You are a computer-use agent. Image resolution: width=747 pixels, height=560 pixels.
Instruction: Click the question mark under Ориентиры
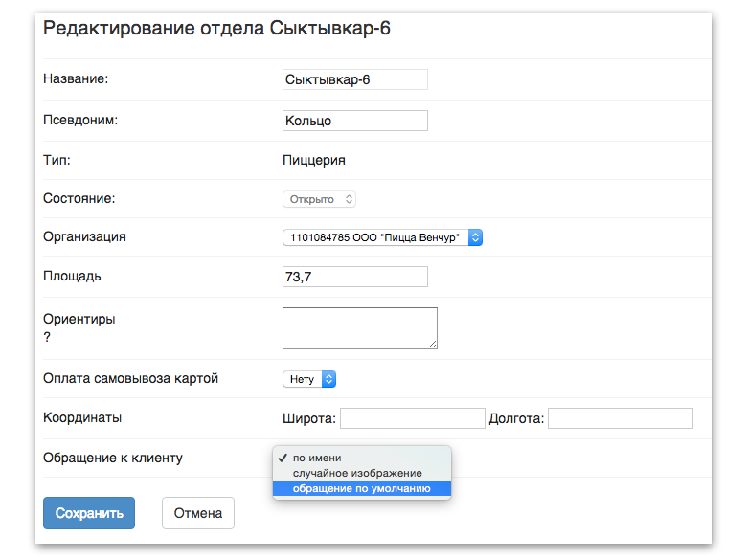click(x=47, y=337)
